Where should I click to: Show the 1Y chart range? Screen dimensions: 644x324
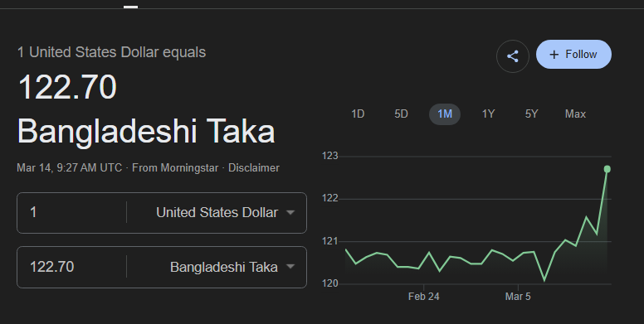[x=488, y=114]
